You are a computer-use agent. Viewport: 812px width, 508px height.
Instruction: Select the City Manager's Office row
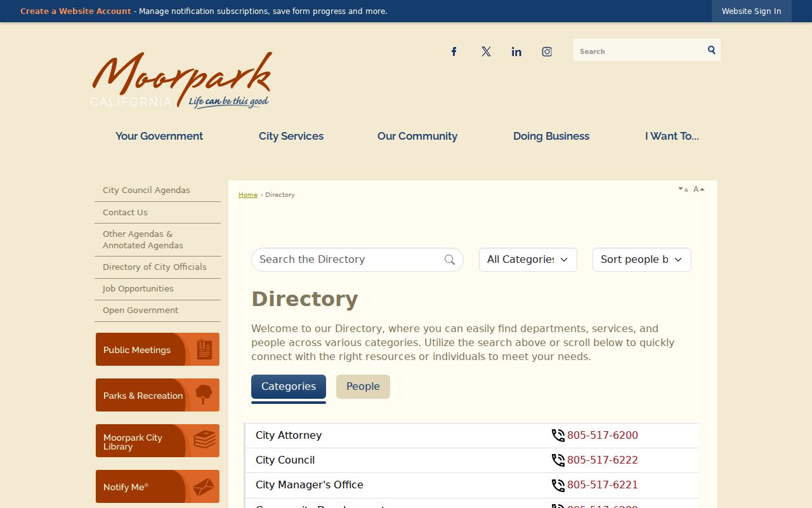click(x=472, y=485)
